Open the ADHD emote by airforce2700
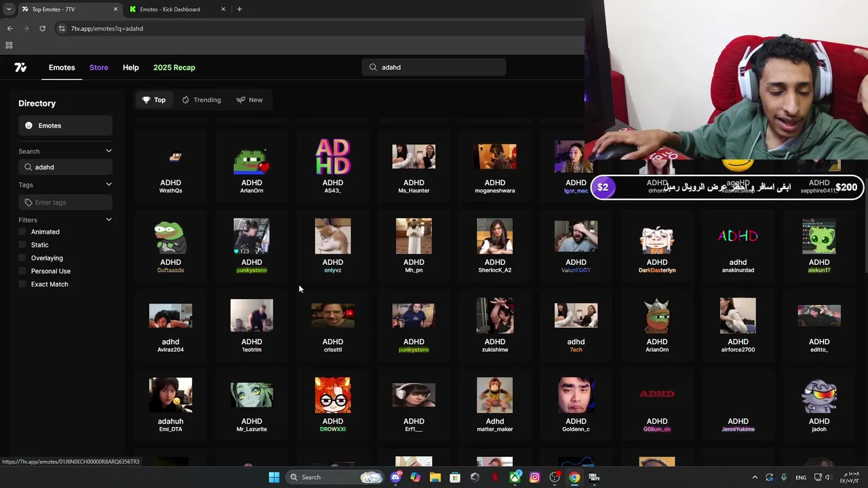 [738, 325]
